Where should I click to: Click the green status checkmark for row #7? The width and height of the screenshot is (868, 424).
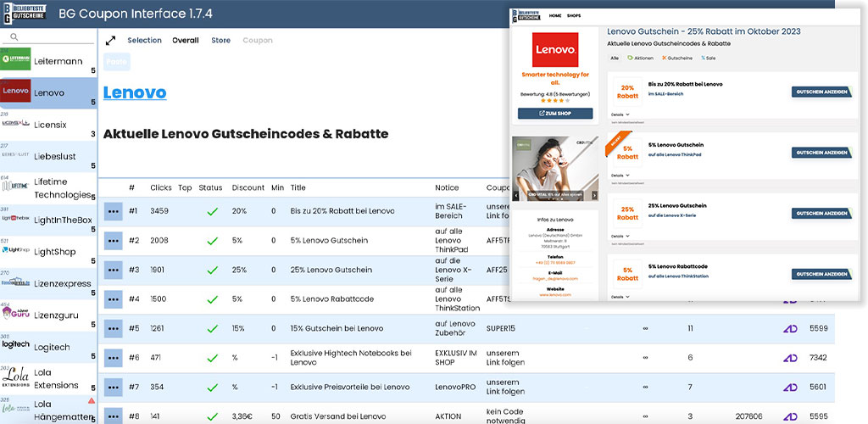coord(213,388)
